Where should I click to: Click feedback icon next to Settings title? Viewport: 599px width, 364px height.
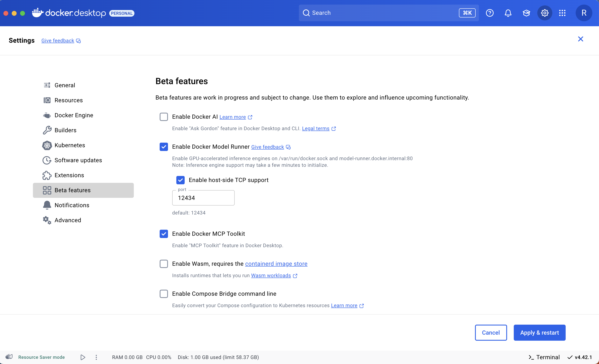(x=78, y=41)
